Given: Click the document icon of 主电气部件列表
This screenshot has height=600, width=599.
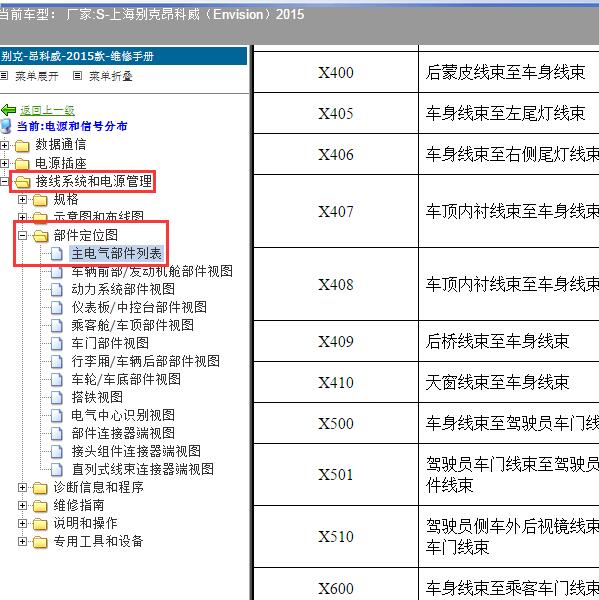Looking at the screenshot, I should coord(57,253).
